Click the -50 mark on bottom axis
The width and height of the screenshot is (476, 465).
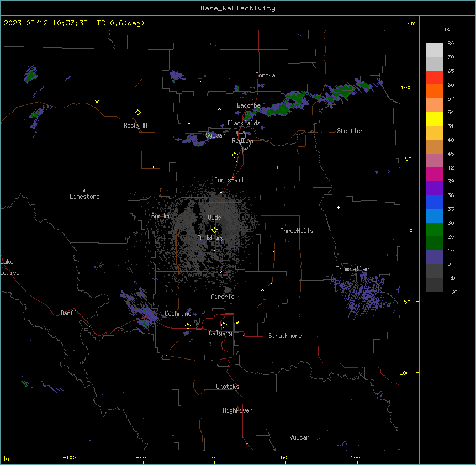pyautogui.click(x=141, y=457)
